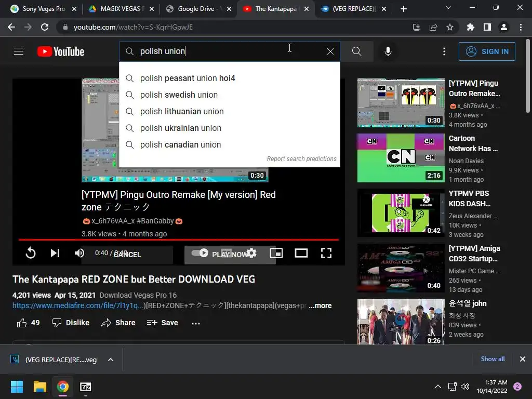This screenshot has width=532, height=399.
Task: Open the YTPMV PBS KIDS DASH video thumbnail
Action: click(401, 212)
